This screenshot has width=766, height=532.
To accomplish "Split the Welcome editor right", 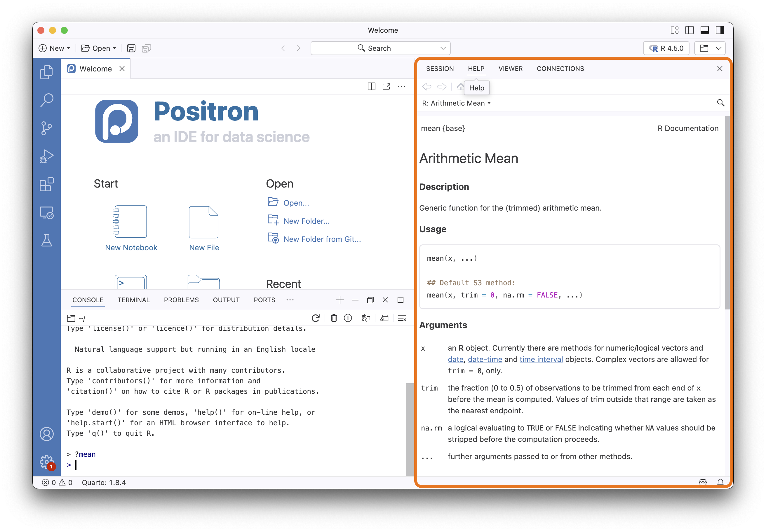I will click(371, 87).
